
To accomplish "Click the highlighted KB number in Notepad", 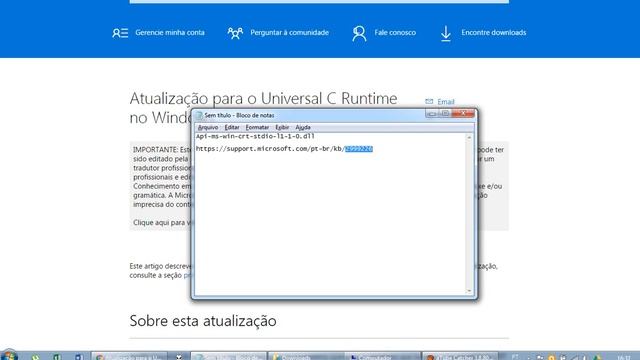I will 359,149.
